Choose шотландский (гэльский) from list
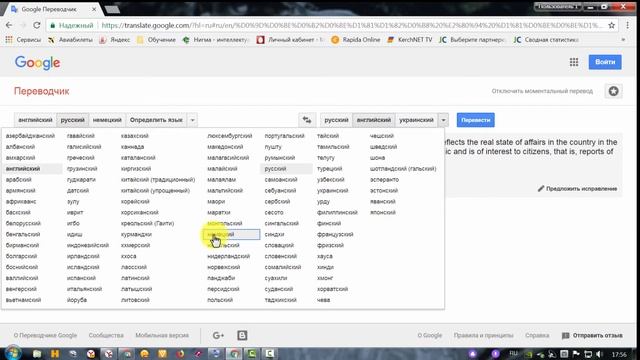The height and width of the screenshot is (360, 640). (x=403, y=169)
